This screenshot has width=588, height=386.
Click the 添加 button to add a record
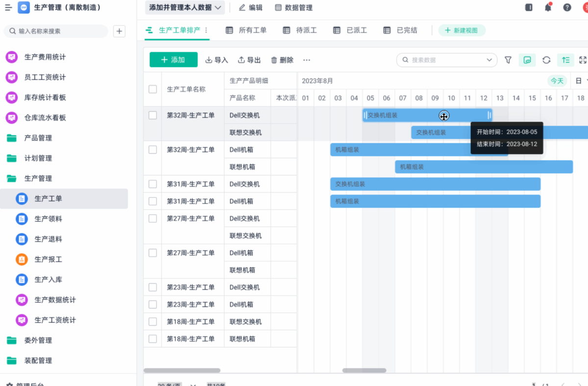(x=173, y=60)
